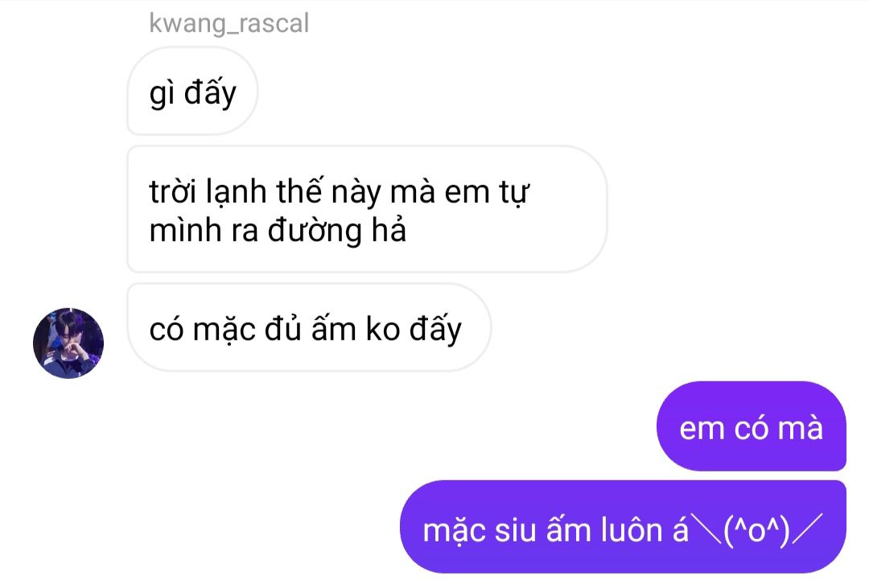869x588 pixels.
Task: Click the word 'em' in 'em có mà'
Action: [x=701, y=430]
